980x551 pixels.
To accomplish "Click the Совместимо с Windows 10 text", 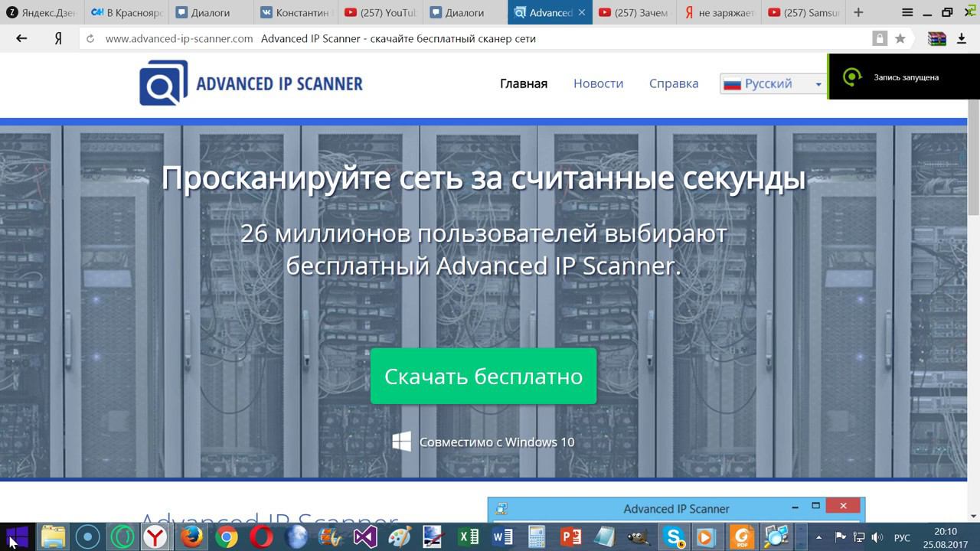I will (497, 442).
